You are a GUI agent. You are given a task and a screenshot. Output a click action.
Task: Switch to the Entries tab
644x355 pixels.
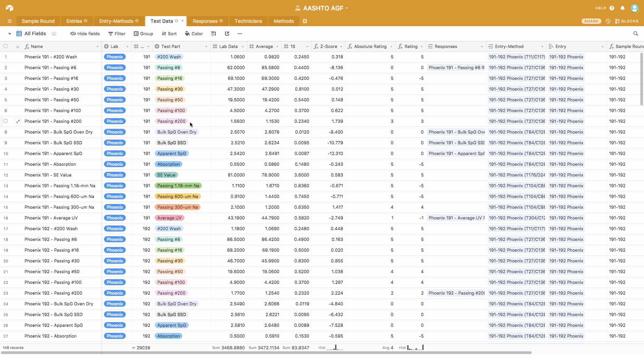click(76, 21)
